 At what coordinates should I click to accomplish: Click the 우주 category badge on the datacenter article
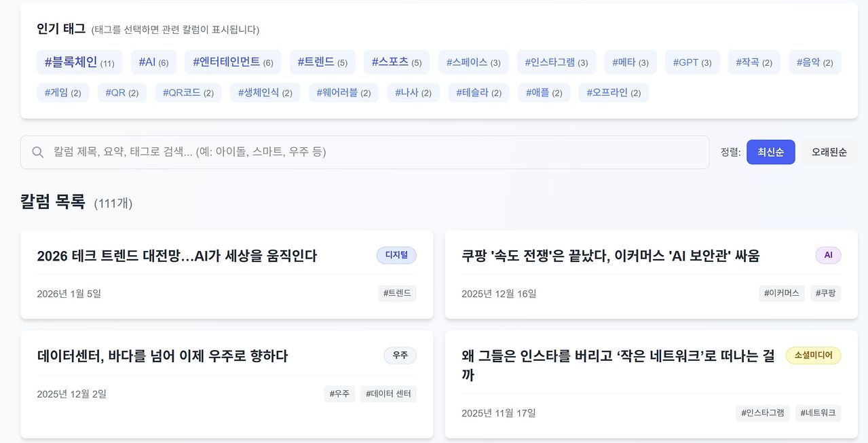(x=400, y=355)
